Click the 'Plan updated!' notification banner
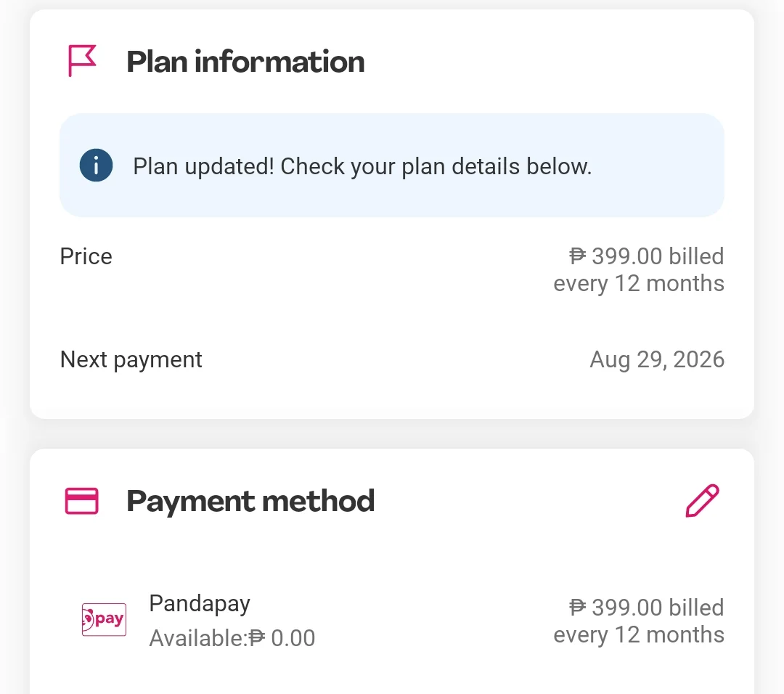The height and width of the screenshot is (694, 784). click(391, 166)
